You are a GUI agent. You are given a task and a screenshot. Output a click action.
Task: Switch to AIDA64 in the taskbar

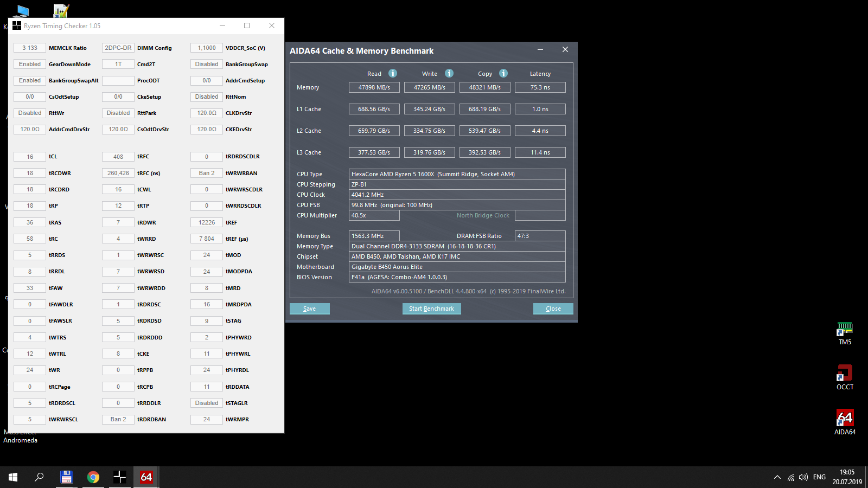coord(146,477)
